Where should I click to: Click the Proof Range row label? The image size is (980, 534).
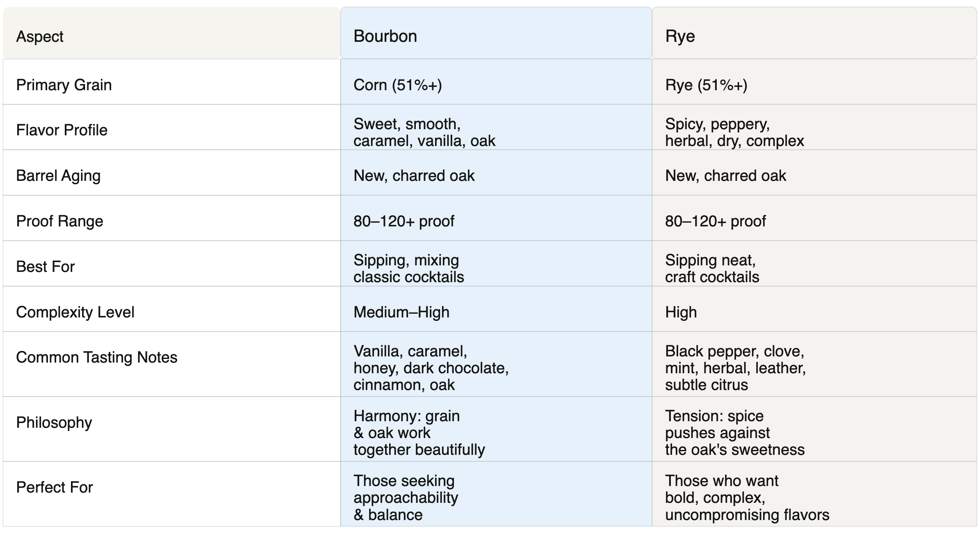59,221
